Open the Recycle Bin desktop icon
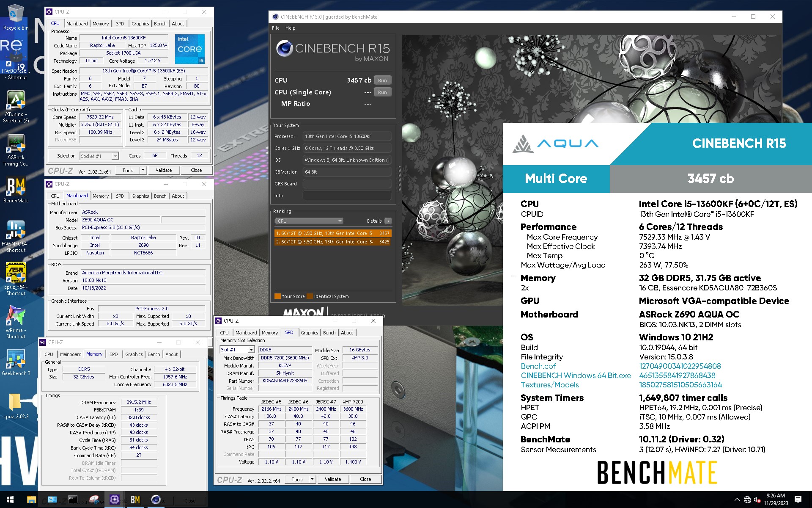This screenshot has width=812, height=508. click(x=16, y=18)
